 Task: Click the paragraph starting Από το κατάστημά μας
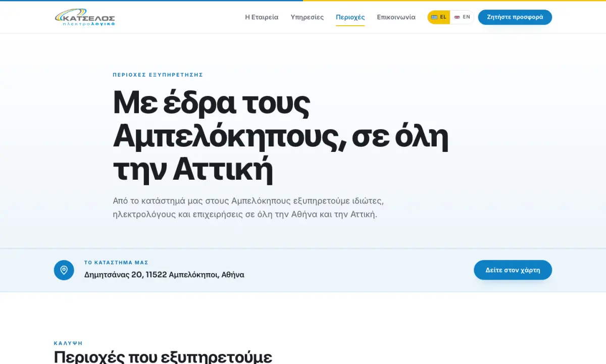[x=248, y=207]
